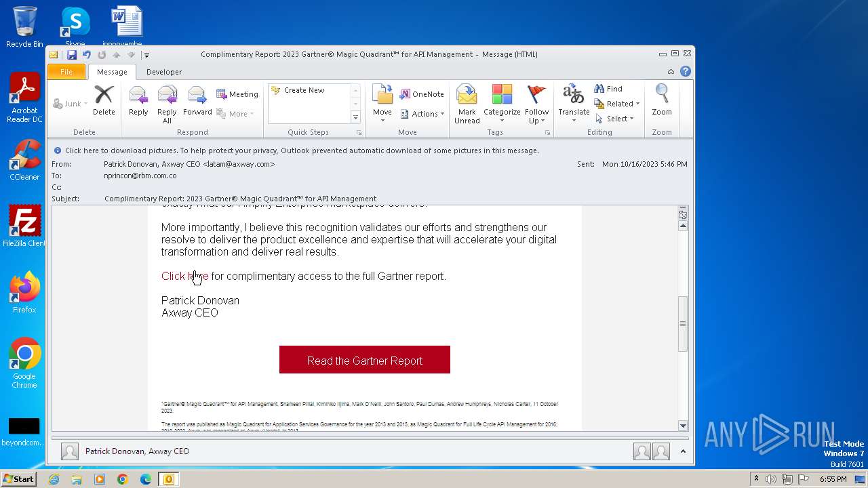Viewport: 868px width, 488px height.
Task: Select the Firefox desktop icon
Action: pos(24,293)
